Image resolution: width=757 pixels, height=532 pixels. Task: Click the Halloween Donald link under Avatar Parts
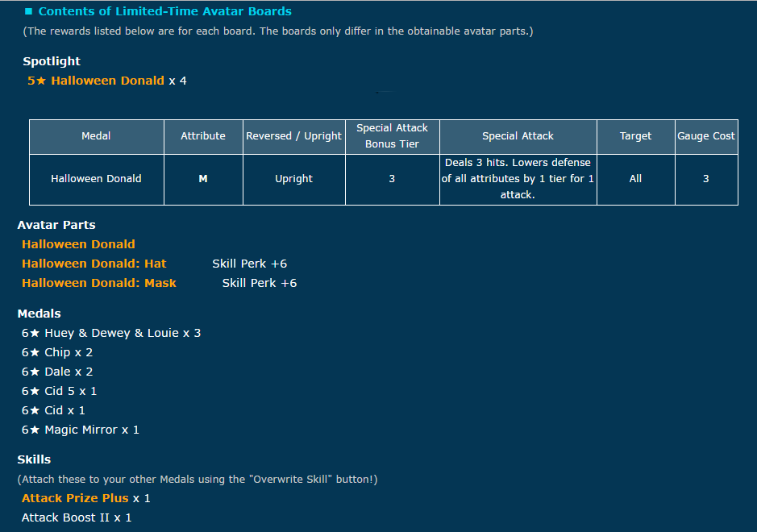(78, 244)
